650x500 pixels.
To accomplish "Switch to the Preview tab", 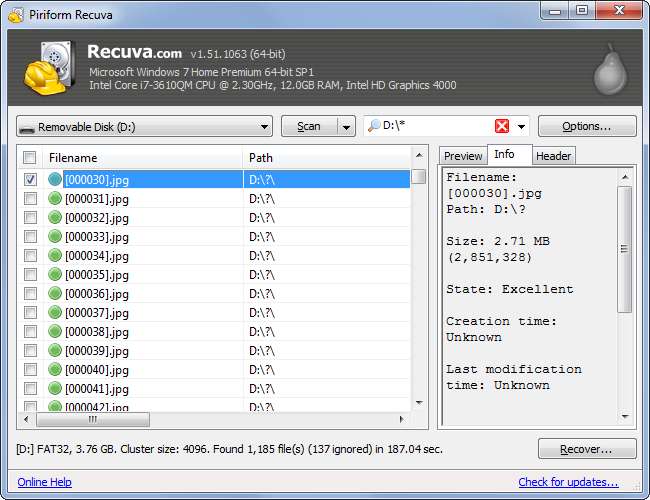I will coord(463,156).
